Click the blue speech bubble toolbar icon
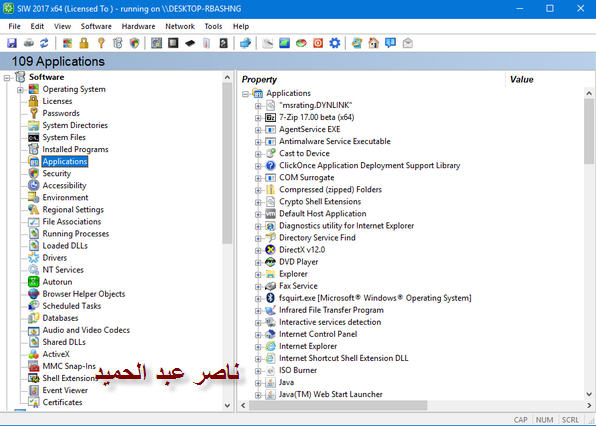 390,43
